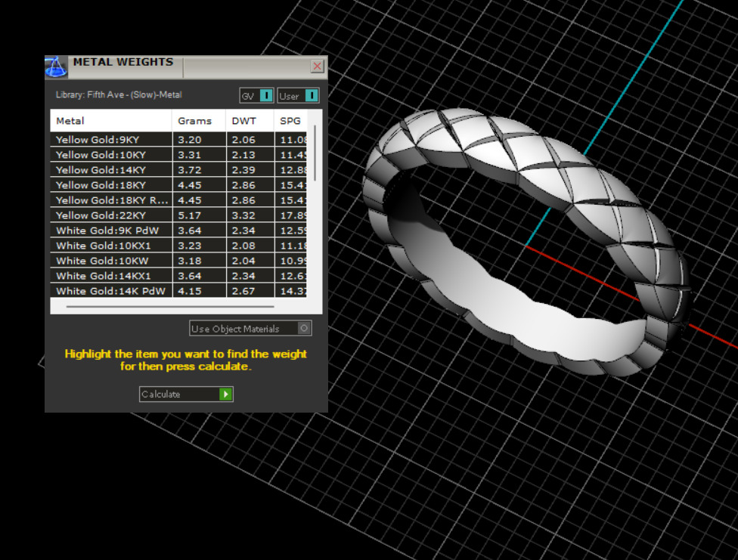738x560 pixels.
Task: Select the Yellow Gold:18KY R... row
Action: click(179, 200)
